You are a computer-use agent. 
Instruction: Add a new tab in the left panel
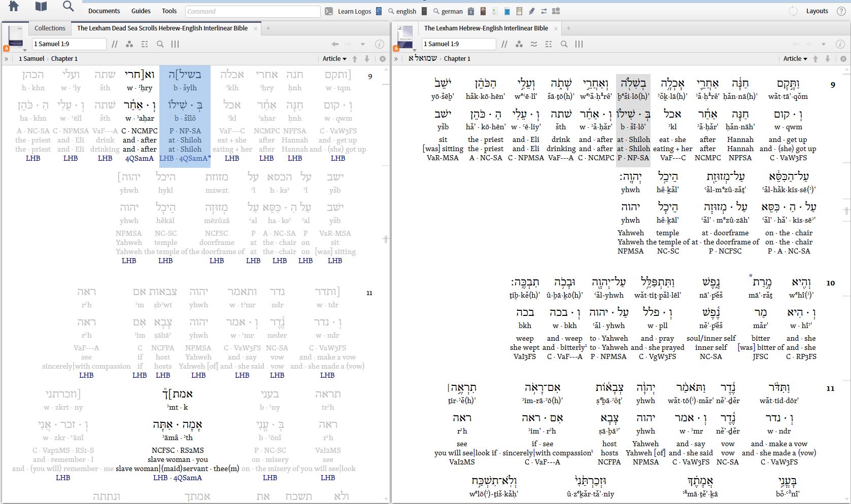(268, 28)
